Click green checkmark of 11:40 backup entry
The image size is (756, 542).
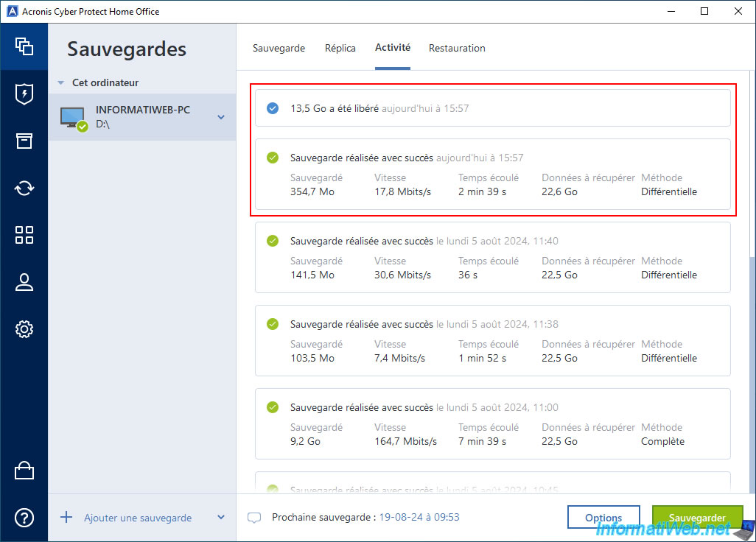pos(273,241)
